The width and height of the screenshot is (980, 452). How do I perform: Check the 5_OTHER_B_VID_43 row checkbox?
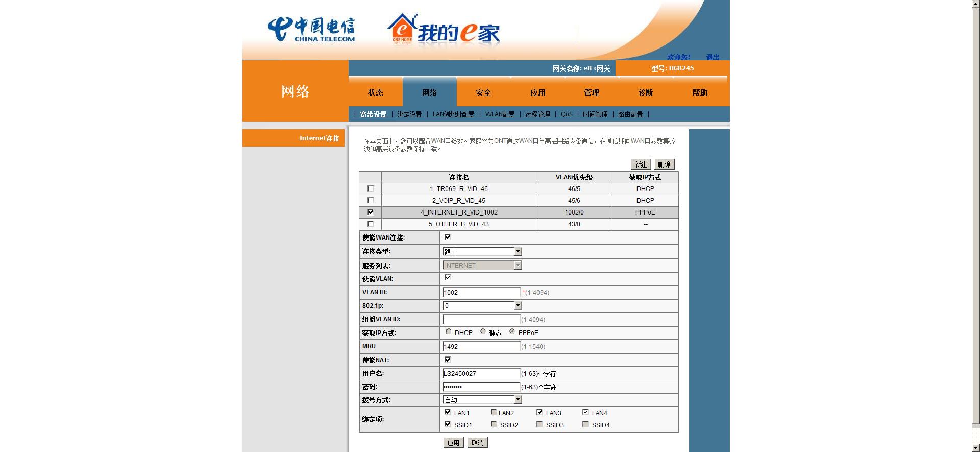(x=371, y=224)
